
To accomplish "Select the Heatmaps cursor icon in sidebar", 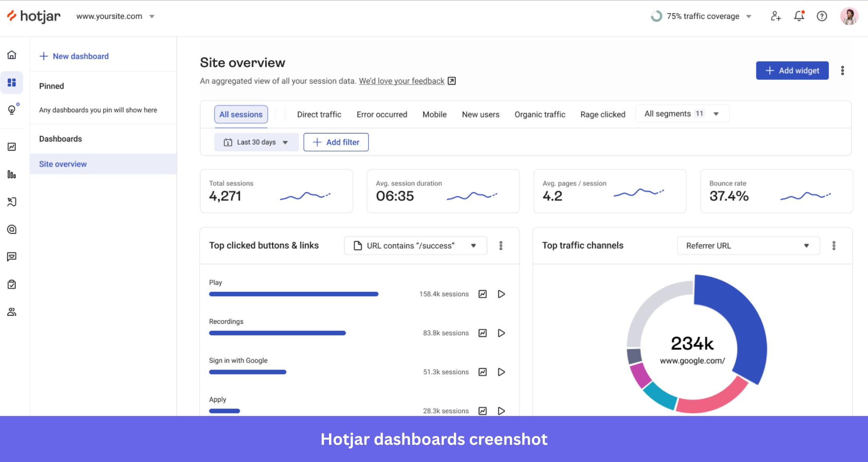I will point(12,202).
